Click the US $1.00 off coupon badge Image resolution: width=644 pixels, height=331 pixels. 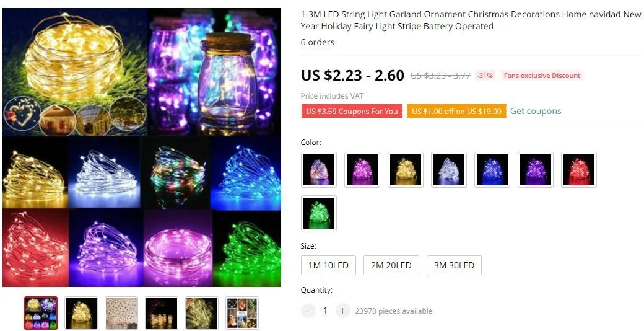click(x=456, y=111)
